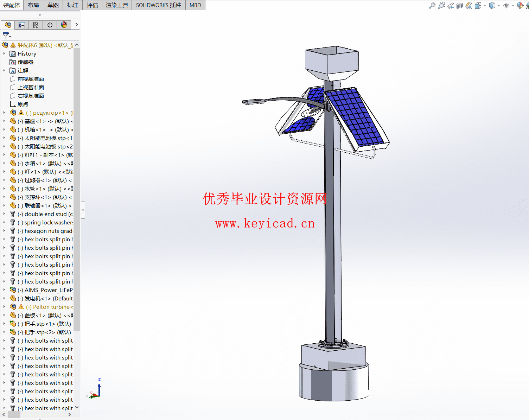The image size is (529, 420).
Task: Switch to the 标注 ribbon tab
Action: tap(73, 5)
